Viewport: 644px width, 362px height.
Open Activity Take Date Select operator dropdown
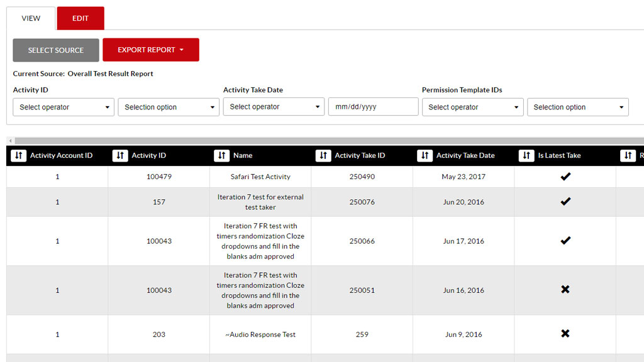click(x=274, y=107)
